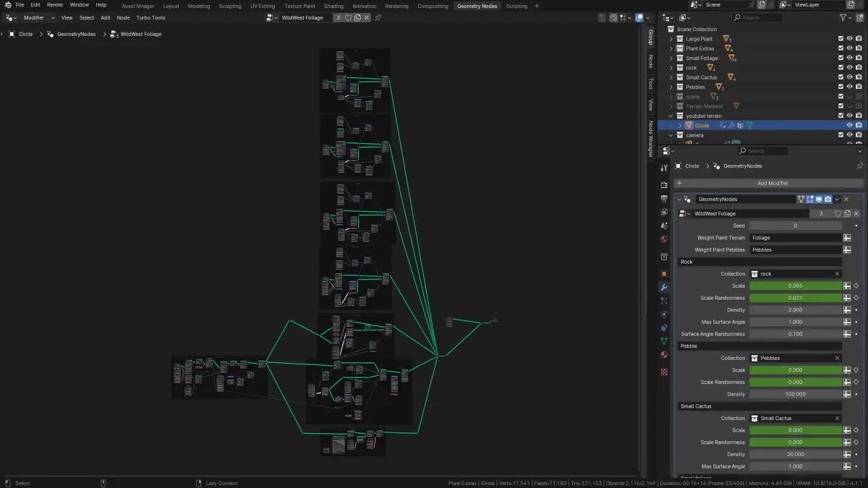Screen dimensions: 868x488
Task: Open the Modifiers properties tab wrench icon
Action: [x=664, y=287]
